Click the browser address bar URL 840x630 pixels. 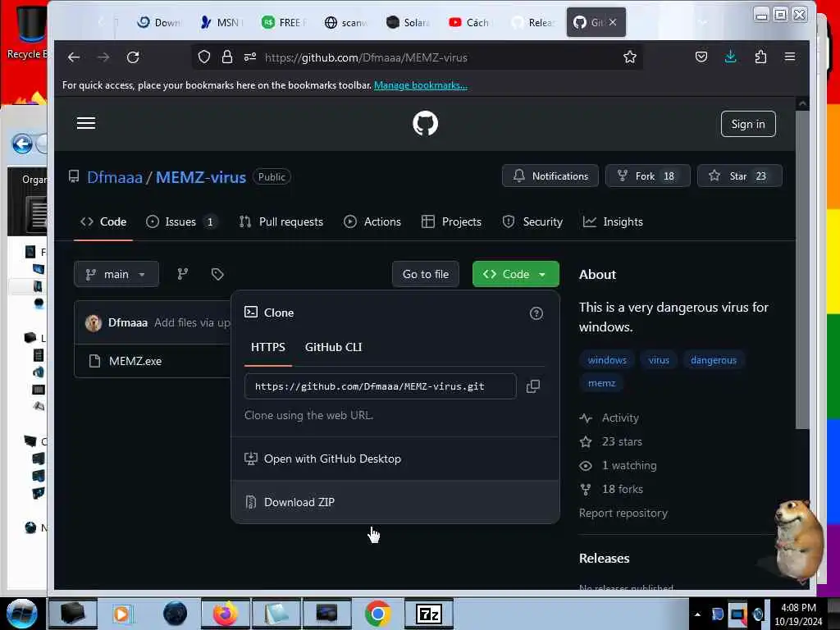click(x=366, y=57)
